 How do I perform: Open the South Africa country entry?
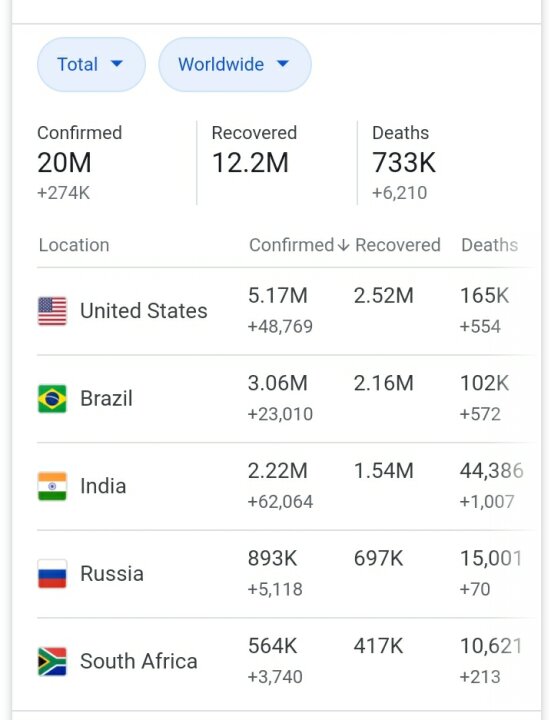(x=286, y=661)
